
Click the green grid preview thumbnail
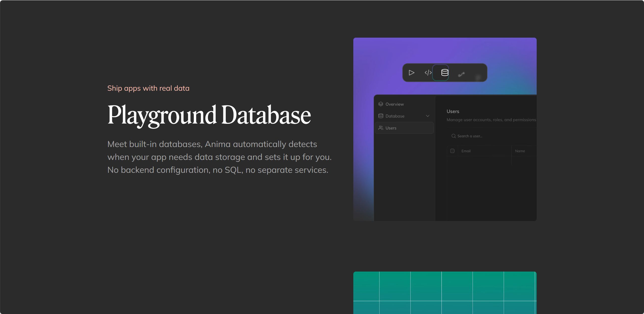[445, 293]
